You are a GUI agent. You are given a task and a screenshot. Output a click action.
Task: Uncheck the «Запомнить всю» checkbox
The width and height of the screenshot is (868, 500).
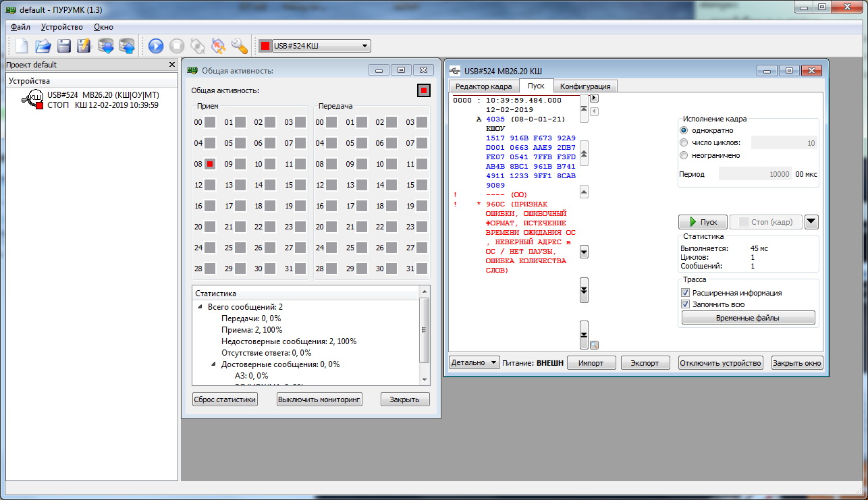point(686,304)
